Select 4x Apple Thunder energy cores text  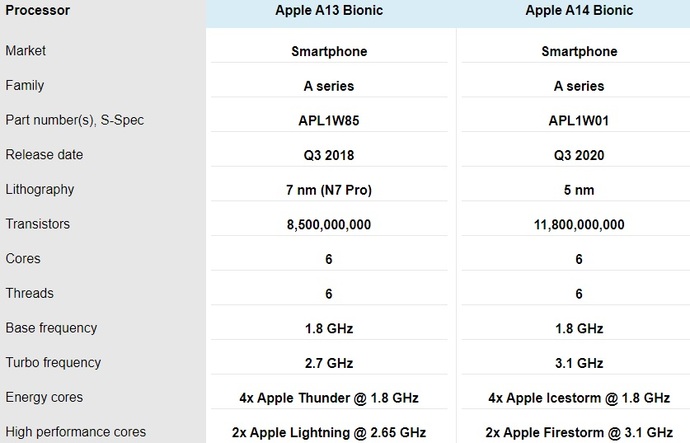click(329, 398)
